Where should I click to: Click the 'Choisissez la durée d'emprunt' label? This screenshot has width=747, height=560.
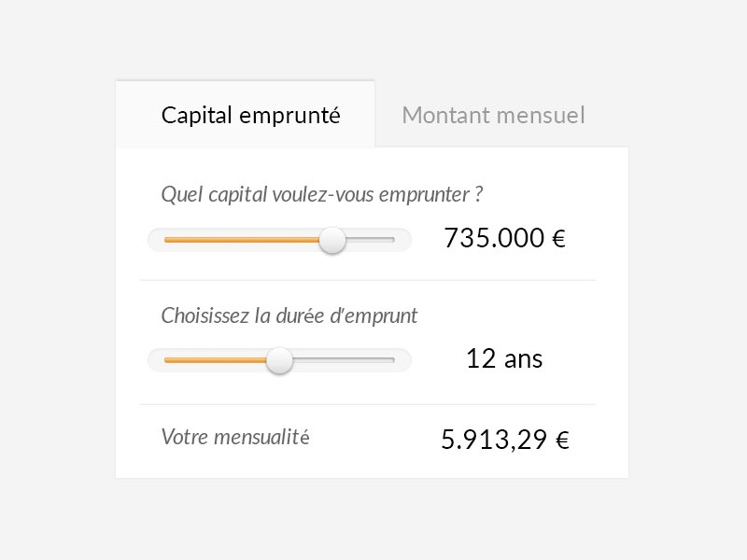pos(289,315)
